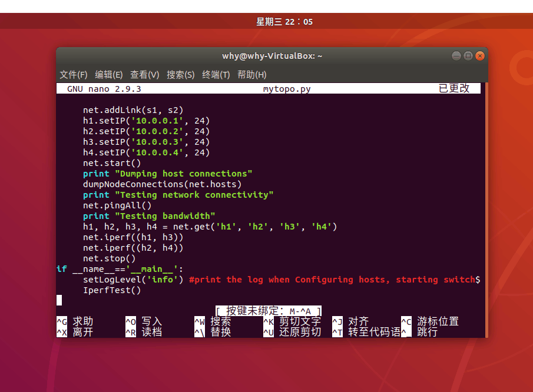Click the ^\ 替换 shortcut hint
Screen dimensions: 533x392
click(x=213, y=332)
